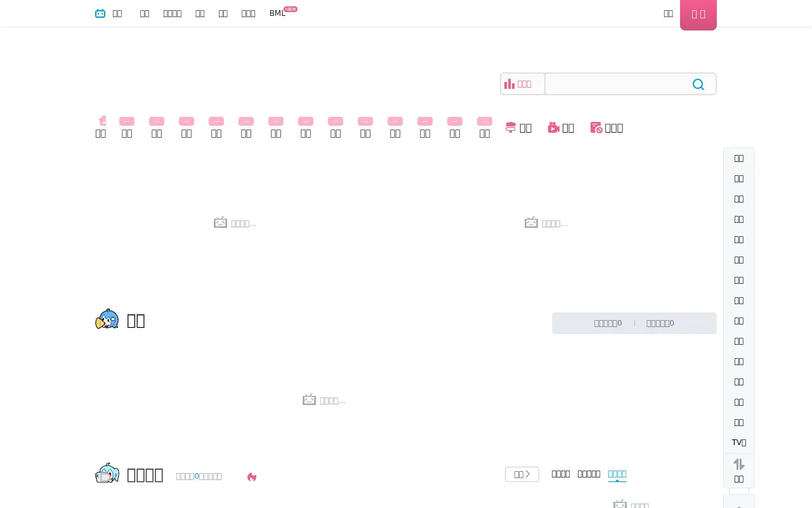This screenshot has width=812, height=508.
Task: Click the blue TV logo icon
Action: 100,13
